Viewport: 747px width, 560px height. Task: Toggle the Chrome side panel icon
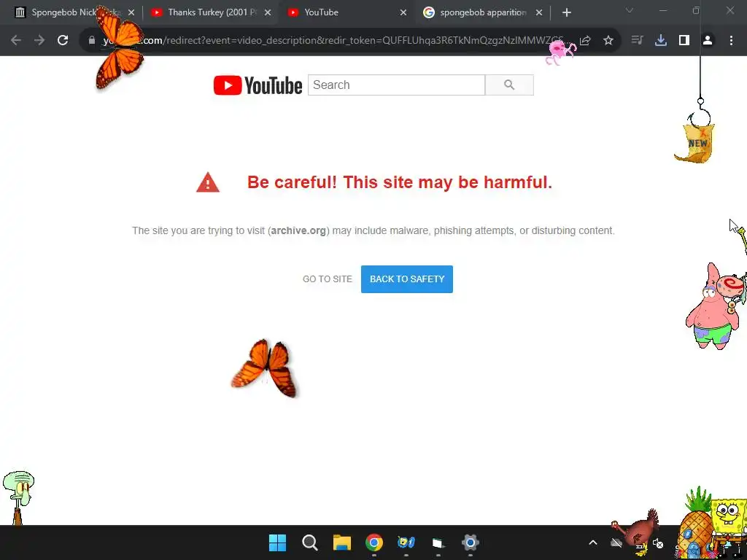(x=684, y=41)
